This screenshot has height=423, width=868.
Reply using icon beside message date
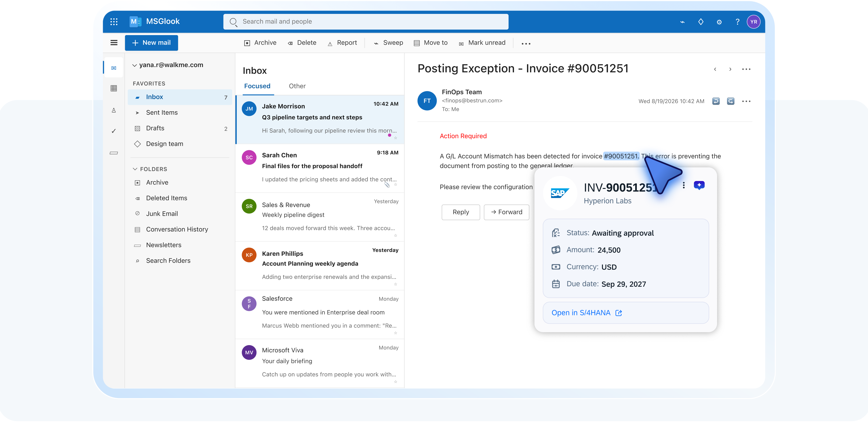[x=716, y=101]
